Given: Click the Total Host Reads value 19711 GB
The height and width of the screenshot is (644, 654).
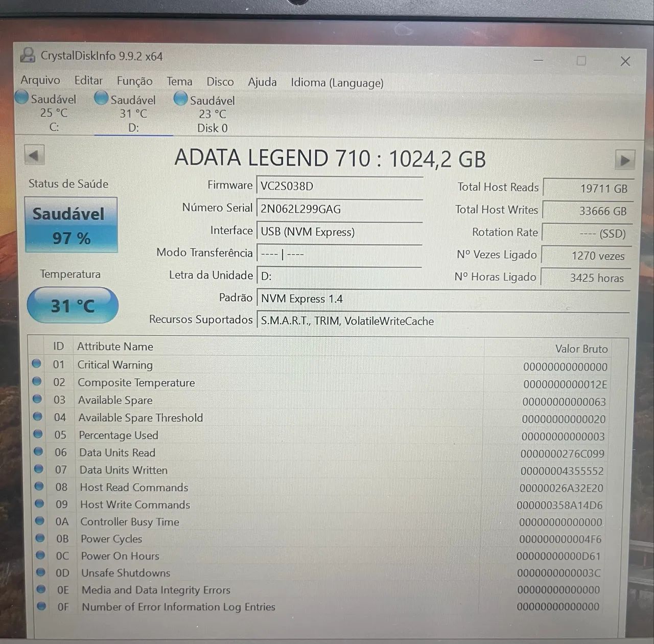Looking at the screenshot, I should click(x=589, y=188).
